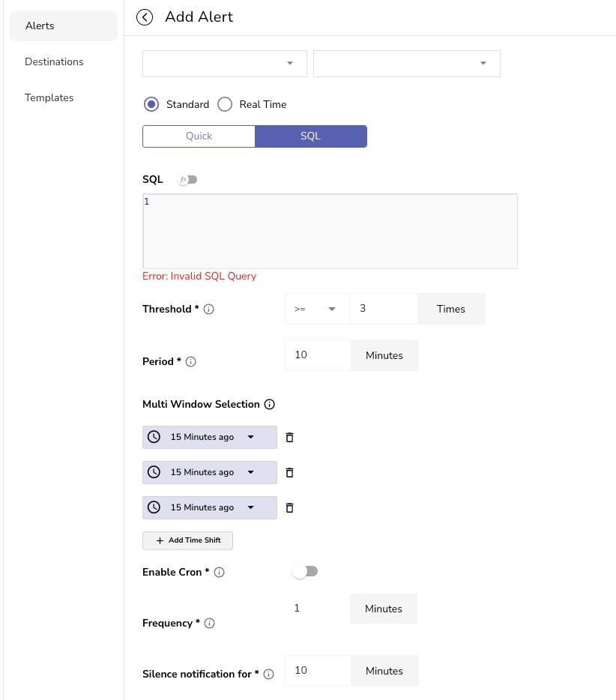Viewport: 616px width, 700px height.
Task: Switch to the Quick tab
Action: pos(199,136)
